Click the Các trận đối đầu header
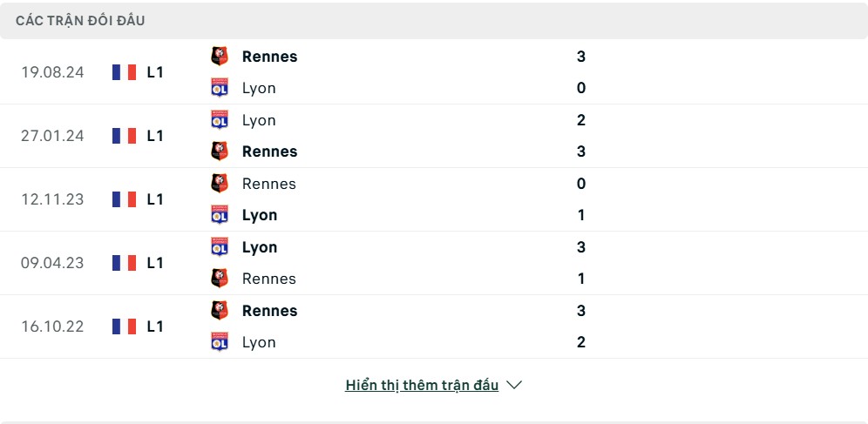 80,21
